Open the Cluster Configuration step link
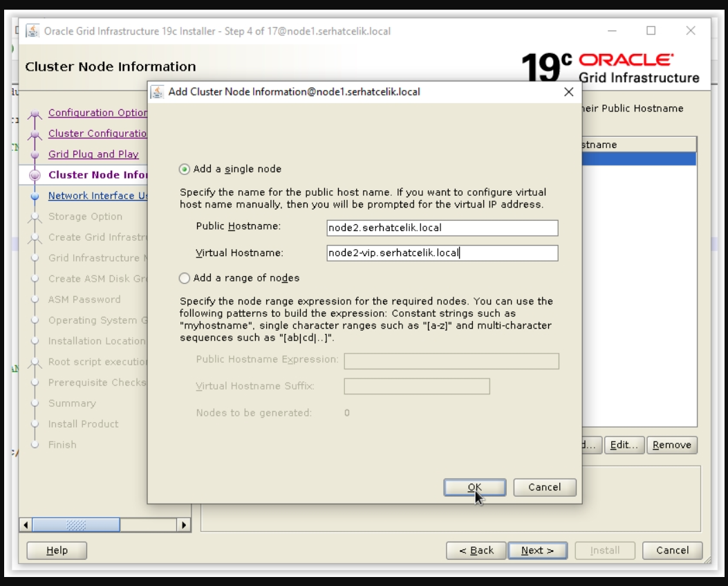This screenshot has height=586, width=728. [x=97, y=134]
